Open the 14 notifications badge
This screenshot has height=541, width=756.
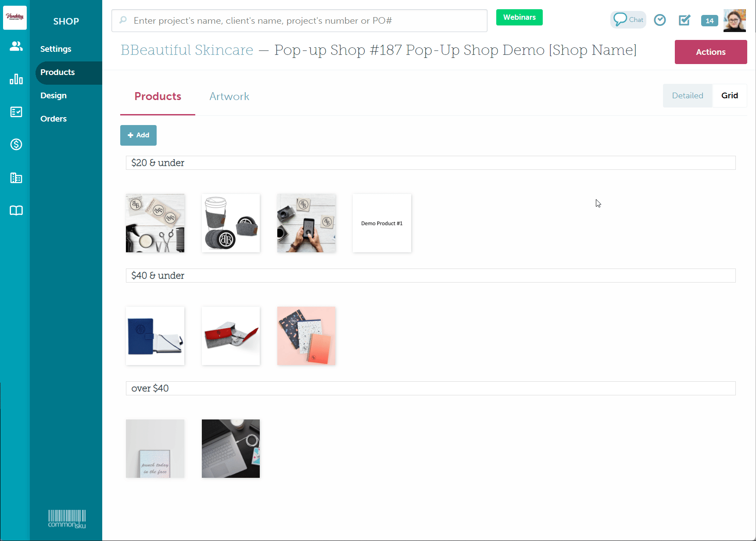point(709,21)
